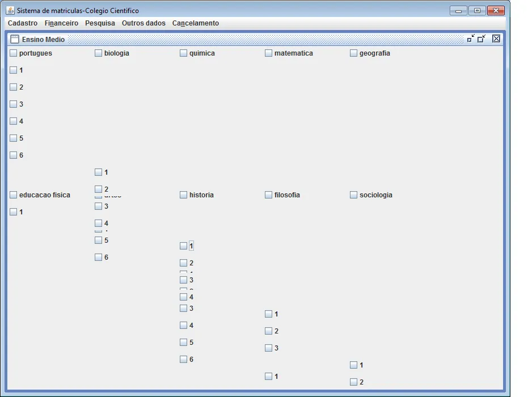Check box 1 under educacao fisica

[13, 212]
